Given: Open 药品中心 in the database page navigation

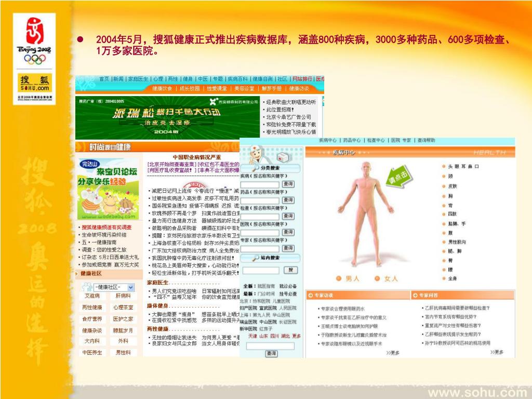Looking at the screenshot, I should (x=352, y=140).
